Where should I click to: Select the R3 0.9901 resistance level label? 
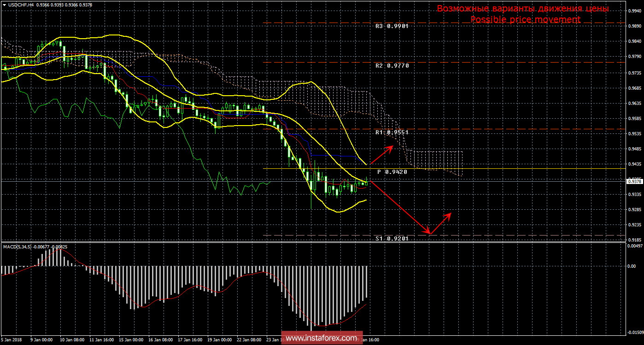click(x=392, y=26)
